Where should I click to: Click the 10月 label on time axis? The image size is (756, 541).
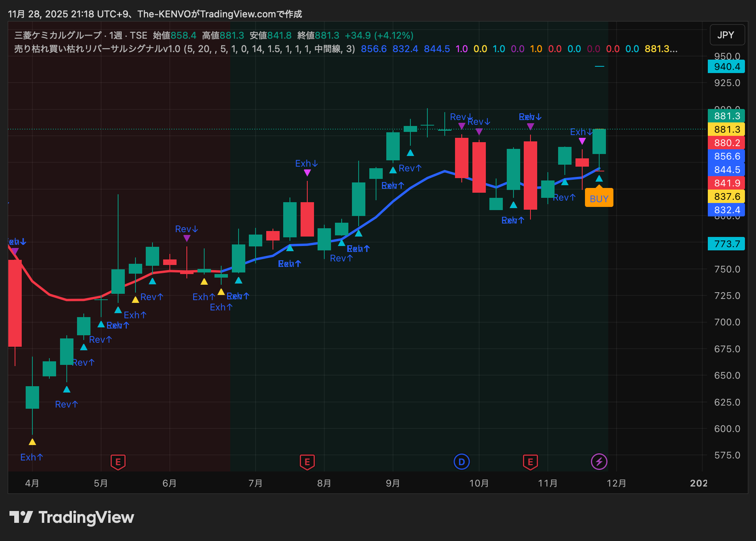point(479,483)
